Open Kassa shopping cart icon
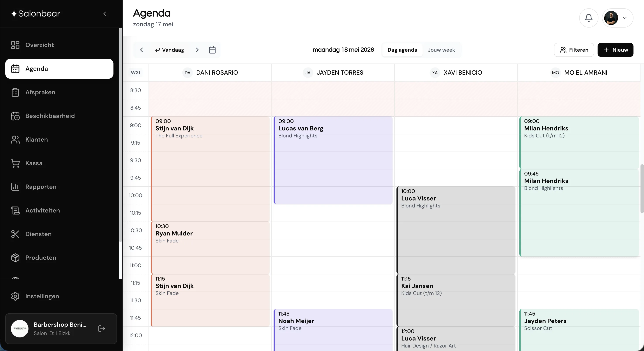This screenshot has width=644, height=351. click(x=15, y=163)
